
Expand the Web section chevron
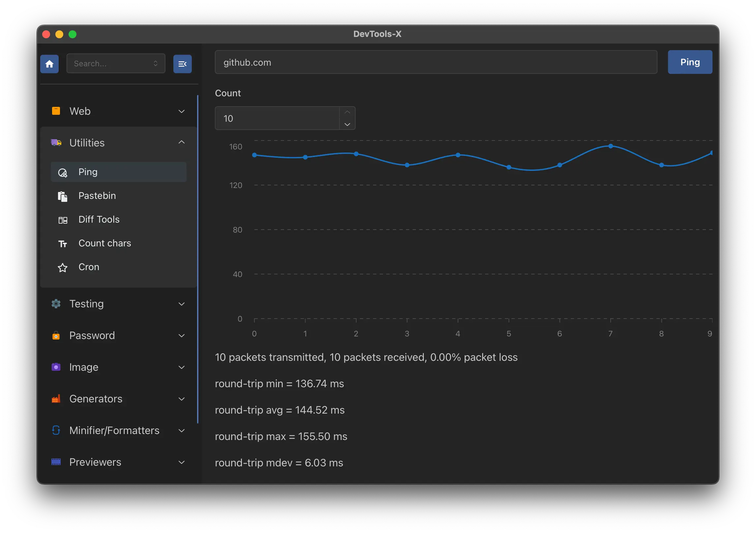point(181,111)
